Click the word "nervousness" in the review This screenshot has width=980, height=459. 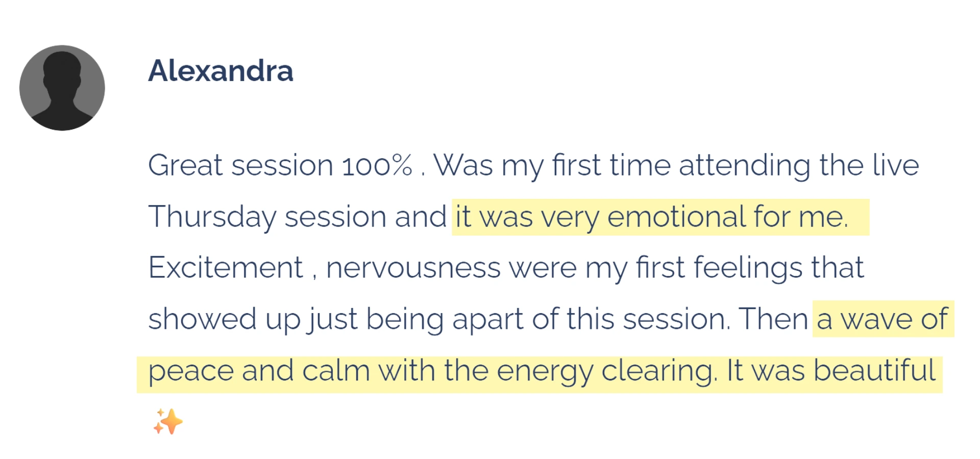tap(413, 268)
